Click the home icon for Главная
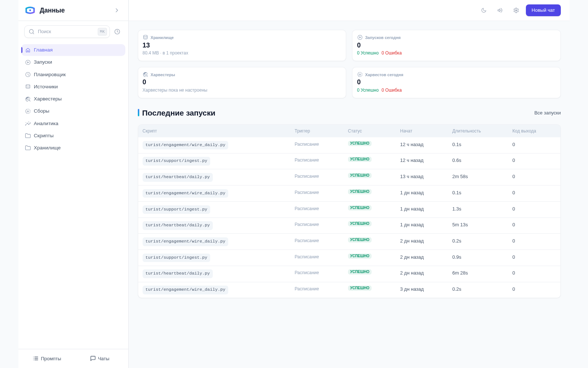 (x=28, y=50)
